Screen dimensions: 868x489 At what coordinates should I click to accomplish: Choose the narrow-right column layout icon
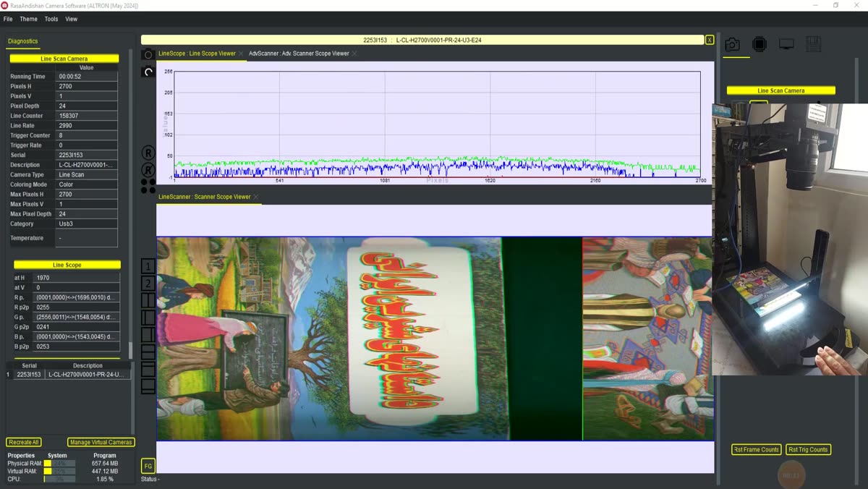148,334
